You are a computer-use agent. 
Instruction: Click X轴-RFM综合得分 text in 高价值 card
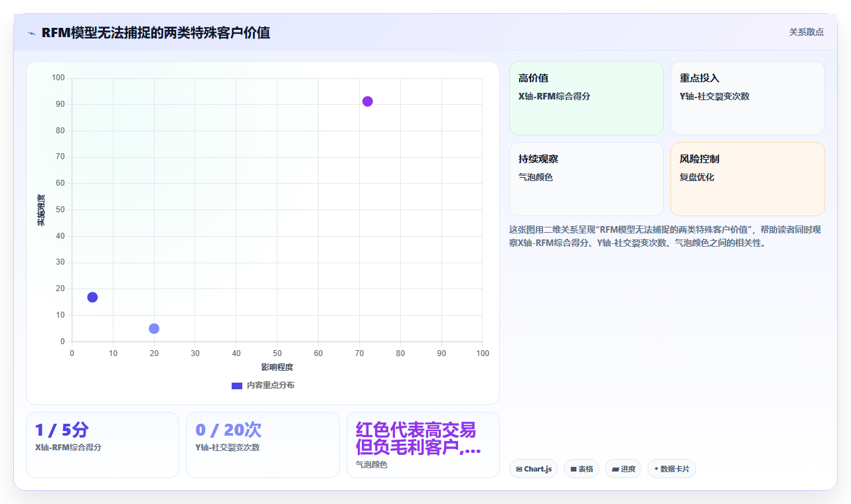(554, 96)
